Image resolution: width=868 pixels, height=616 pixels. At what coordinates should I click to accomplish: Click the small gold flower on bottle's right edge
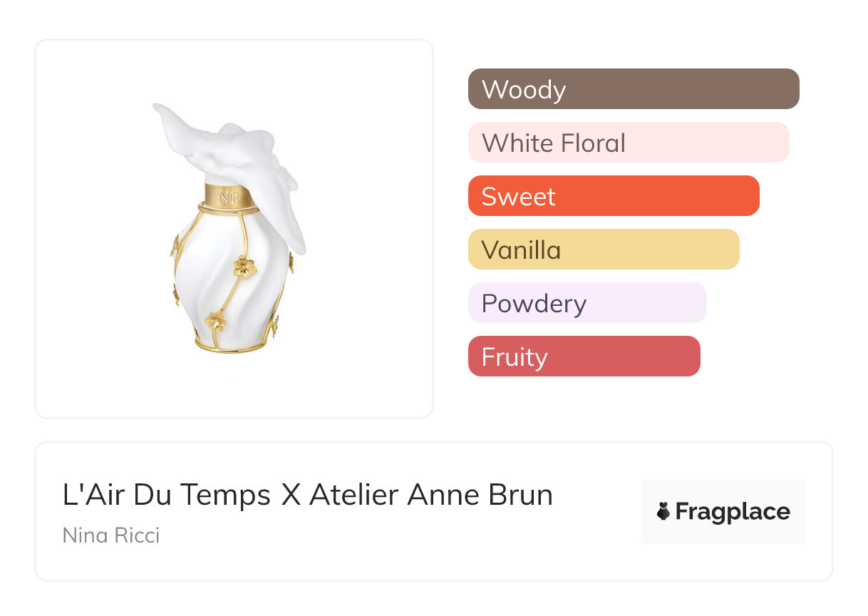coord(290,262)
